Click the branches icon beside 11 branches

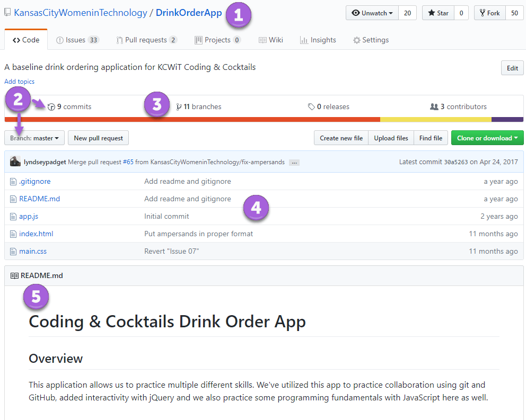[x=179, y=107]
